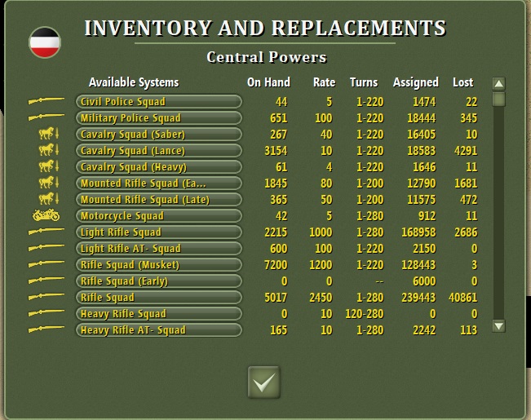The width and height of the screenshot is (531, 420).
Task: Select the Military Police Squad button
Action: pos(159,118)
